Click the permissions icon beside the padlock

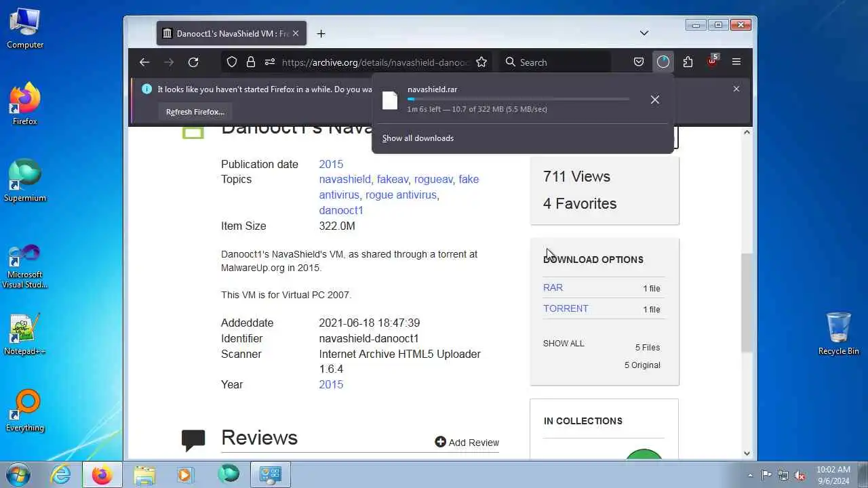pos(269,62)
